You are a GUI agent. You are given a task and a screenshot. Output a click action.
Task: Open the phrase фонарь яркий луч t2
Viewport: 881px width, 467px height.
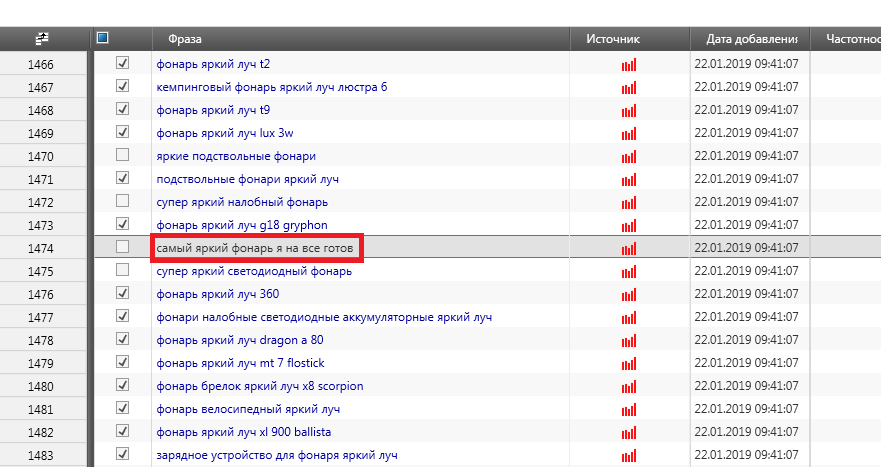coord(213,64)
